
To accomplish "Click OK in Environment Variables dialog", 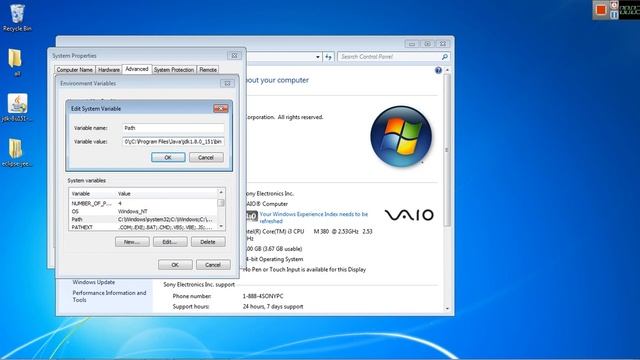I will coord(175,265).
